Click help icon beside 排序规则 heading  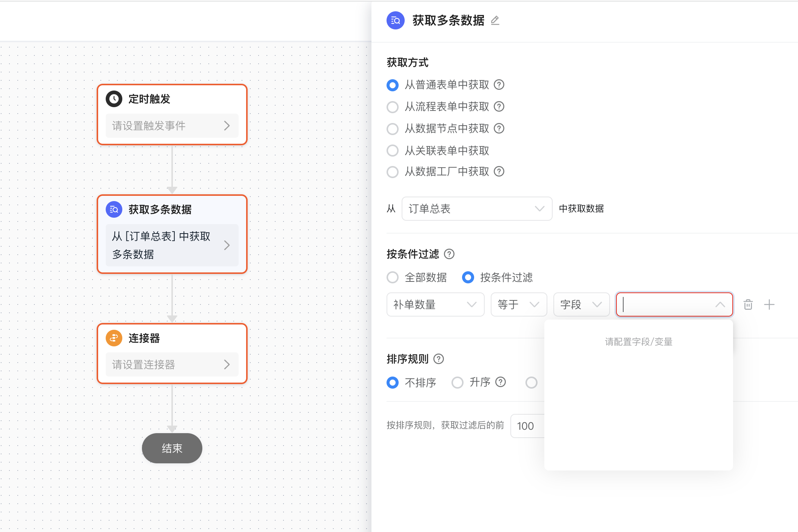point(439,359)
